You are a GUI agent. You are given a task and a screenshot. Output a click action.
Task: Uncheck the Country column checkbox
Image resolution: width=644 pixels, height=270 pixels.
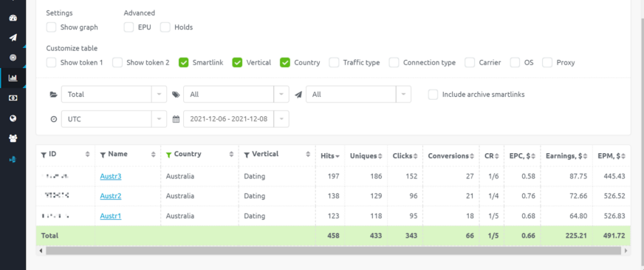[285, 63]
